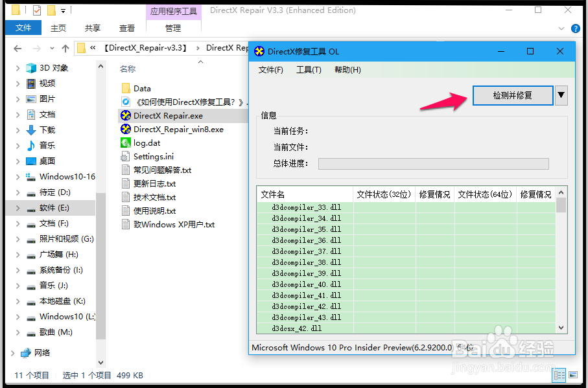Viewport: 588px width, 388px height.
Task: Expand the 文档 library tree node
Action: click(x=18, y=115)
